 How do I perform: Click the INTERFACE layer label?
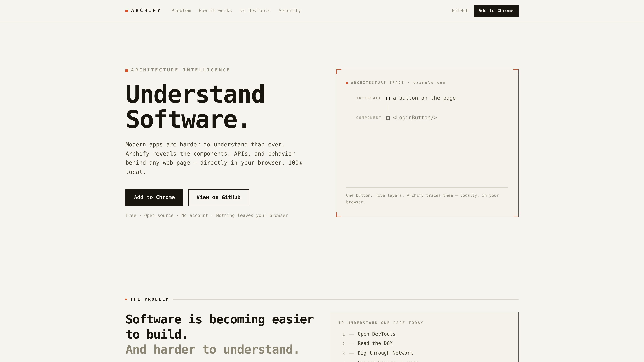368,98
